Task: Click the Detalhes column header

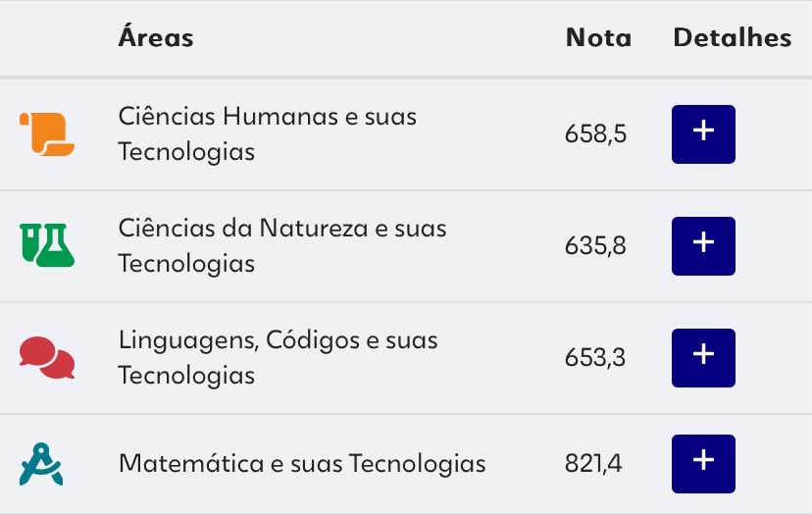Action: [x=732, y=38]
